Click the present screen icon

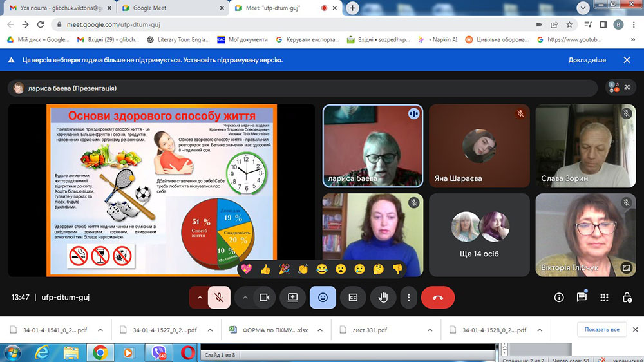(292, 298)
